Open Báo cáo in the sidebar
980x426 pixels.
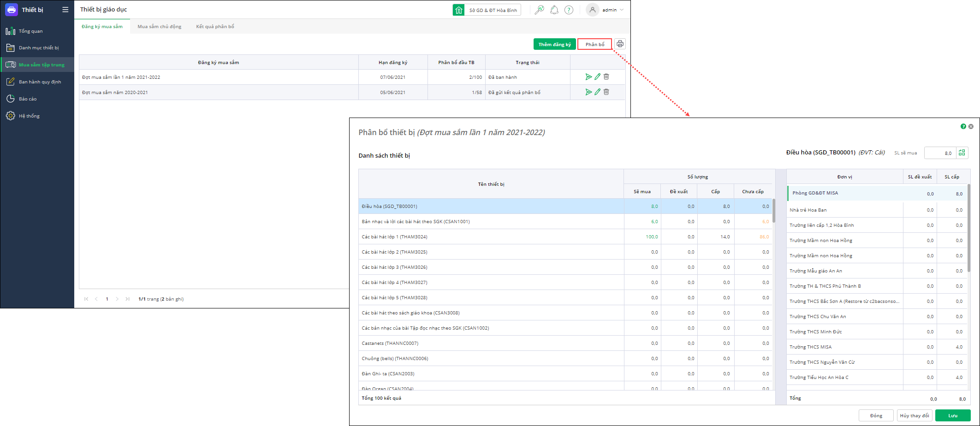[x=37, y=99]
